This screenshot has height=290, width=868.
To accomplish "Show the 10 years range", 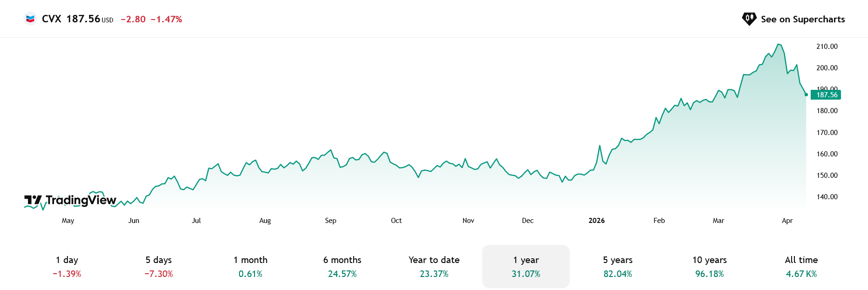I will pyautogui.click(x=709, y=266).
